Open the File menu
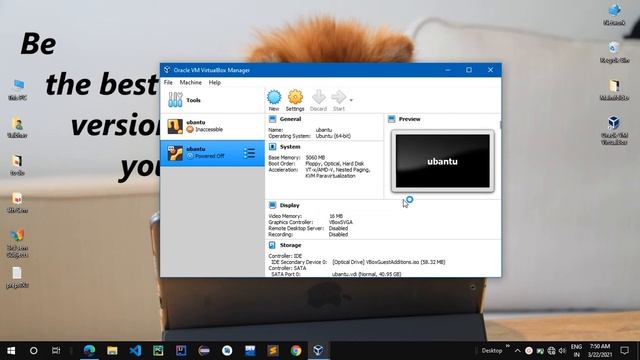Screen dimensions: 640x360 coord(168,82)
